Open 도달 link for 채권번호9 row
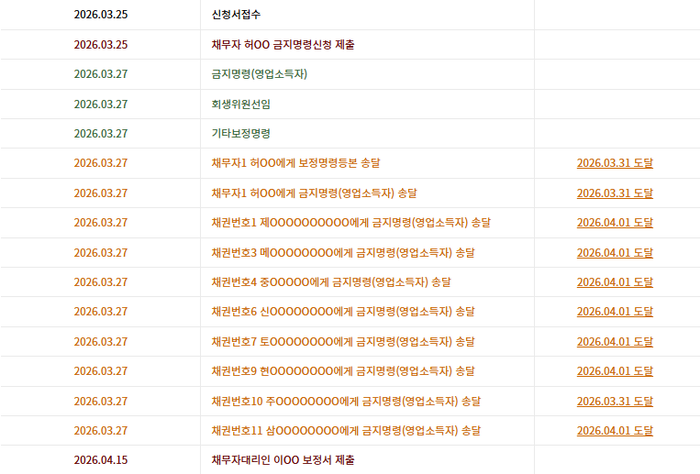700x474 pixels. tap(615, 371)
